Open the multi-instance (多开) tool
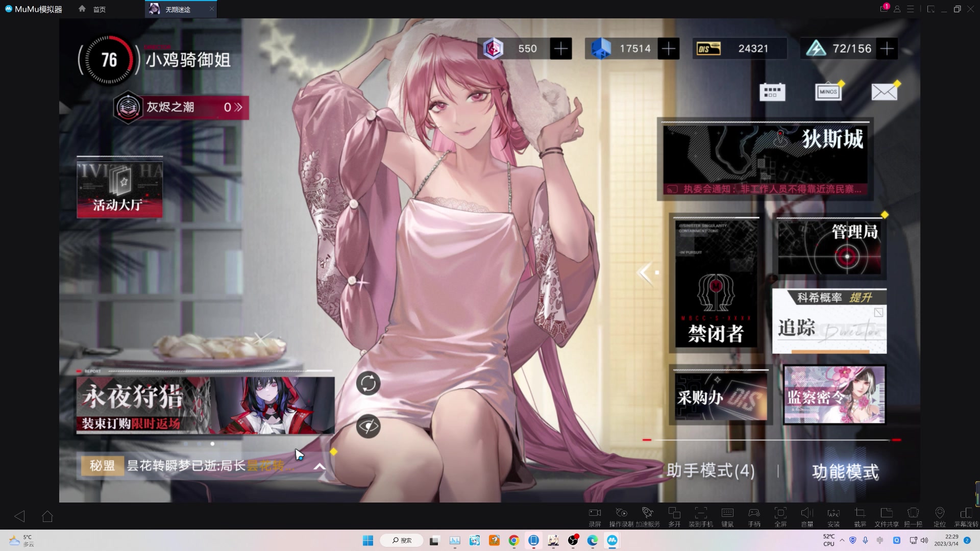Image resolution: width=980 pixels, height=551 pixels. tap(674, 516)
